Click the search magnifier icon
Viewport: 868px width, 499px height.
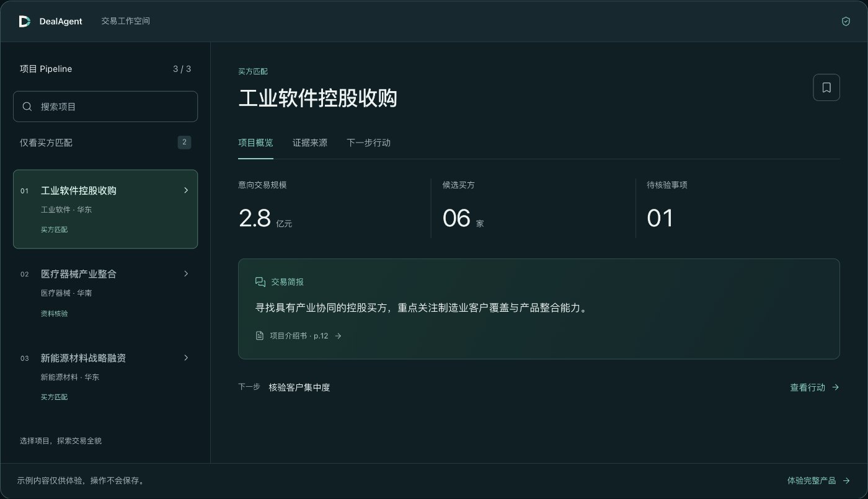tap(27, 107)
